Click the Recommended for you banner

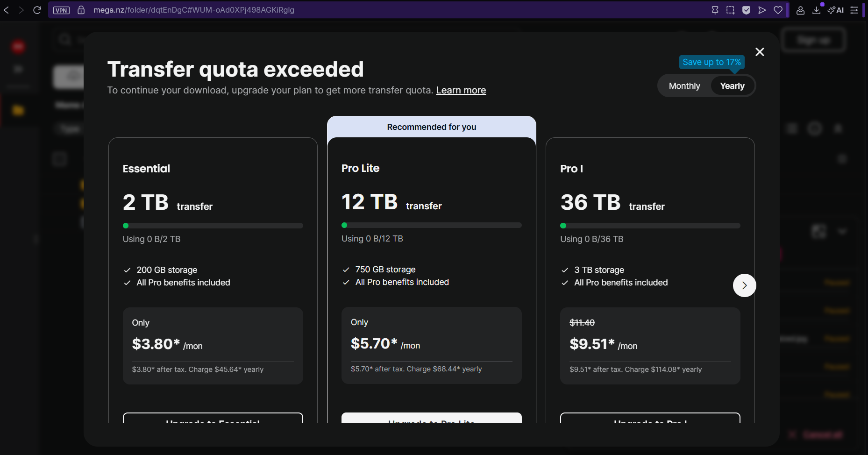pyautogui.click(x=432, y=127)
